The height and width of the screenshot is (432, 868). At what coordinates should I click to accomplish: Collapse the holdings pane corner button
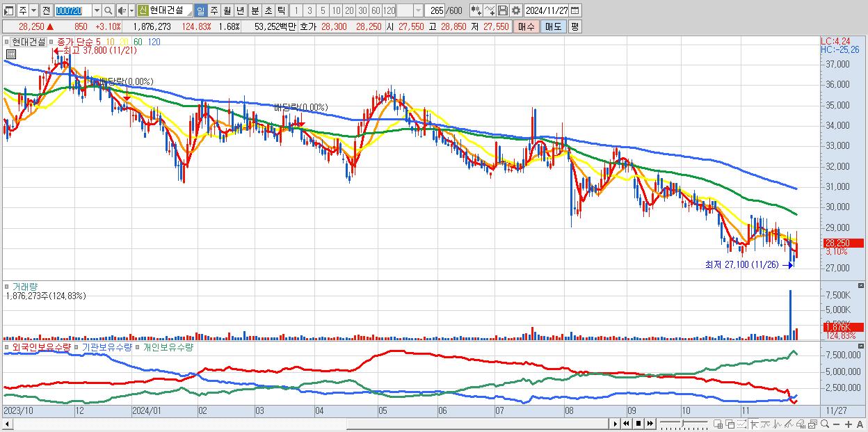pyautogui.click(x=862, y=345)
